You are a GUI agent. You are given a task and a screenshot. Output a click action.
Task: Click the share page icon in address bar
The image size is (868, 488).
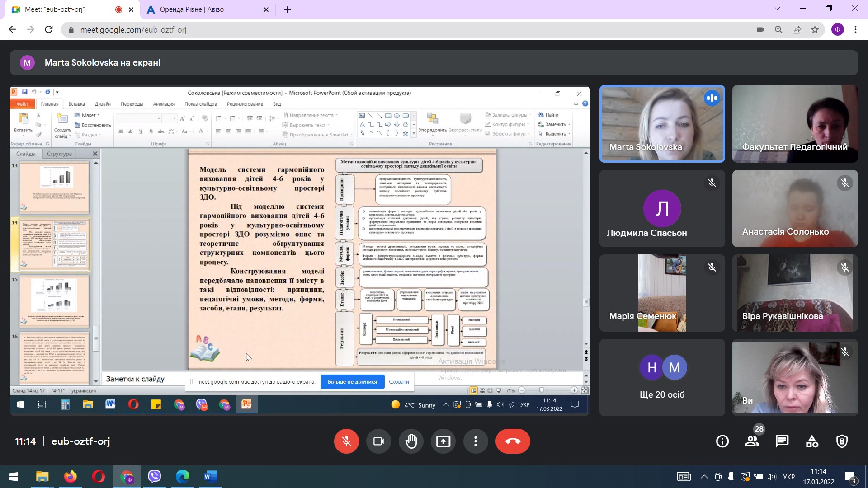pos(797,29)
